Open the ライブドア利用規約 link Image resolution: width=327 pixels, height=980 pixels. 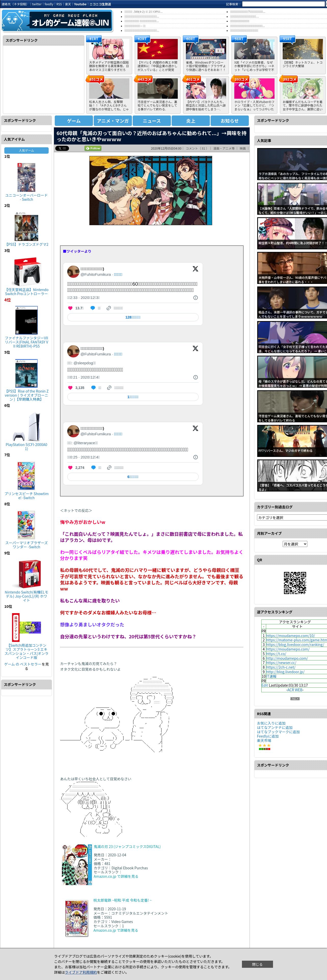[81, 972]
